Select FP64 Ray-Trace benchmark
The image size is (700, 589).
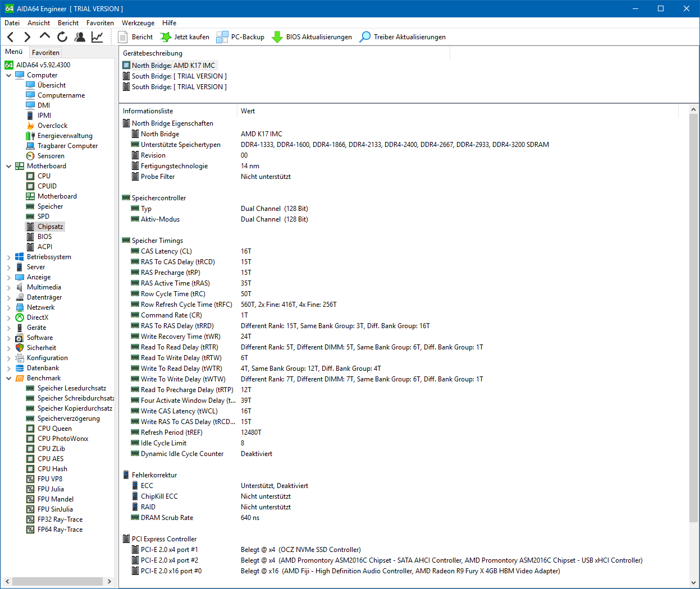coord(60,530)
